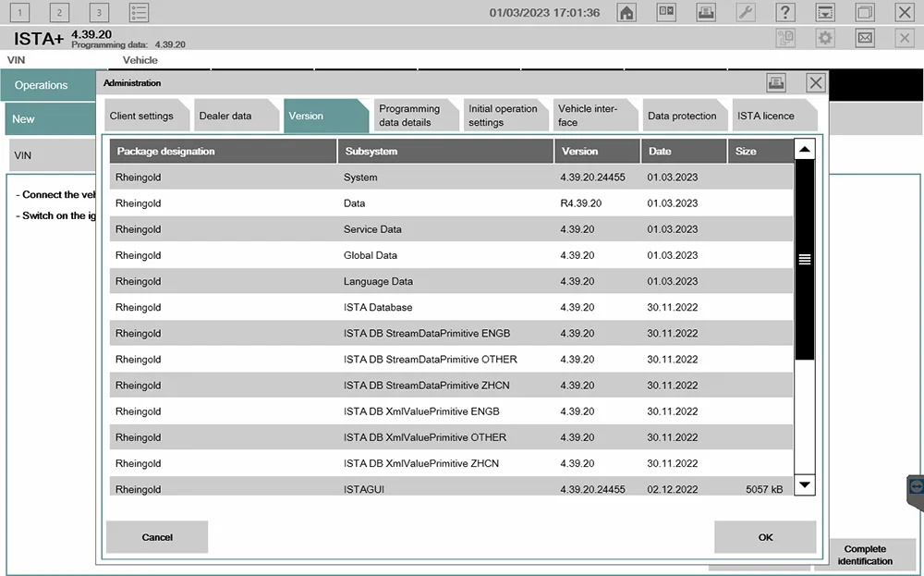Close the Administration dialog

click(x=816, y=83)
